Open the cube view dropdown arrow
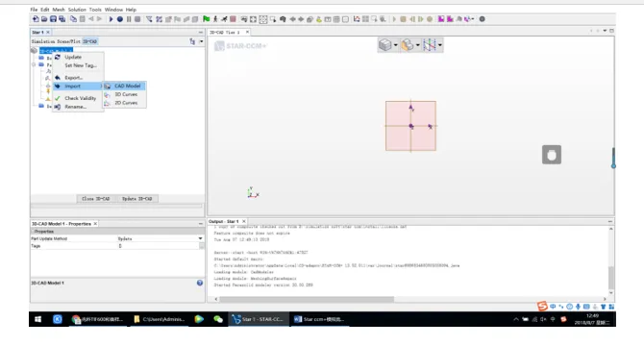 coord(395,45)
